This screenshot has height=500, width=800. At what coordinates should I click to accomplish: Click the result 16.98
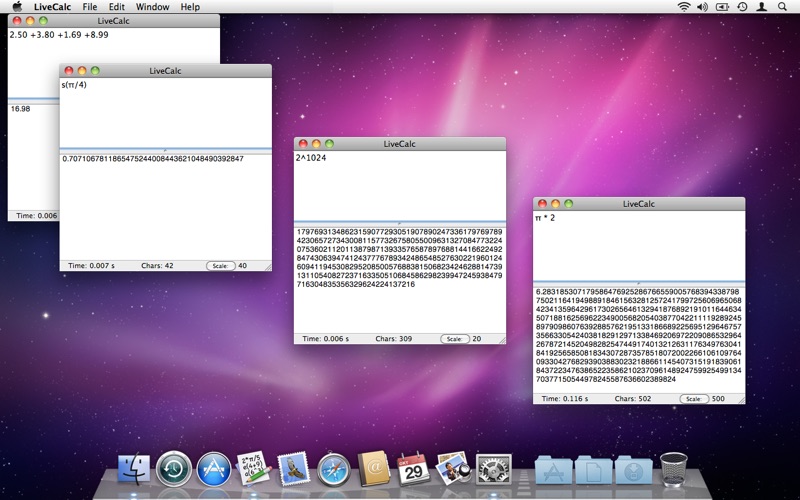click(x=20, y=109)
